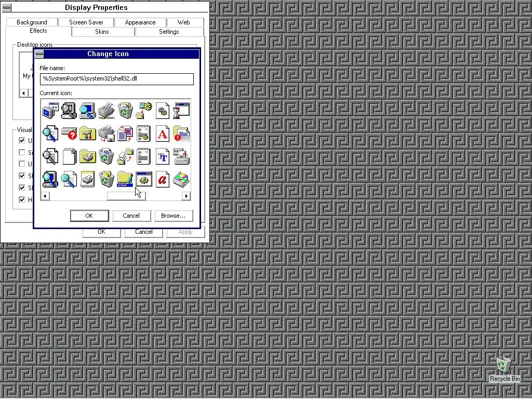
Task: Choose the network printer with cable icon
Action: (106, 111)
